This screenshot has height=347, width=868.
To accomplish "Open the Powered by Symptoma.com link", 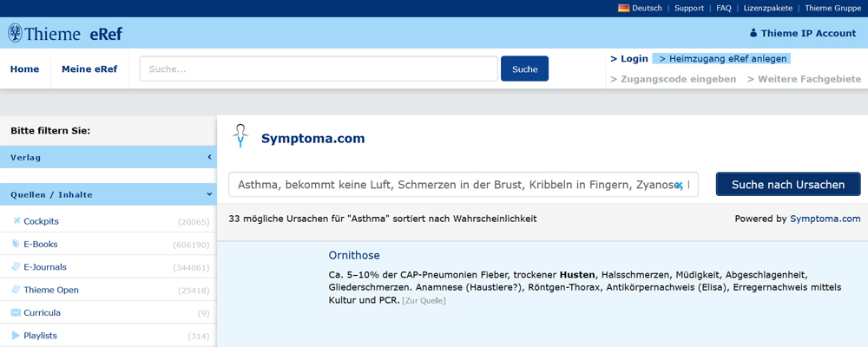I will point(825,219).
